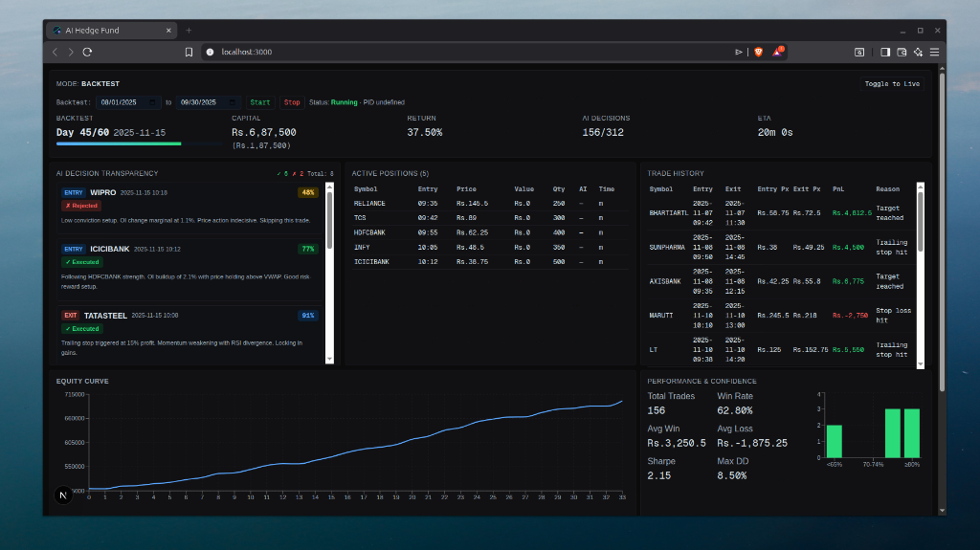Select the WIPRO entry decision card
Image resolution: width=980 pixels, height=550 pixels.
[x=190, y=207]
